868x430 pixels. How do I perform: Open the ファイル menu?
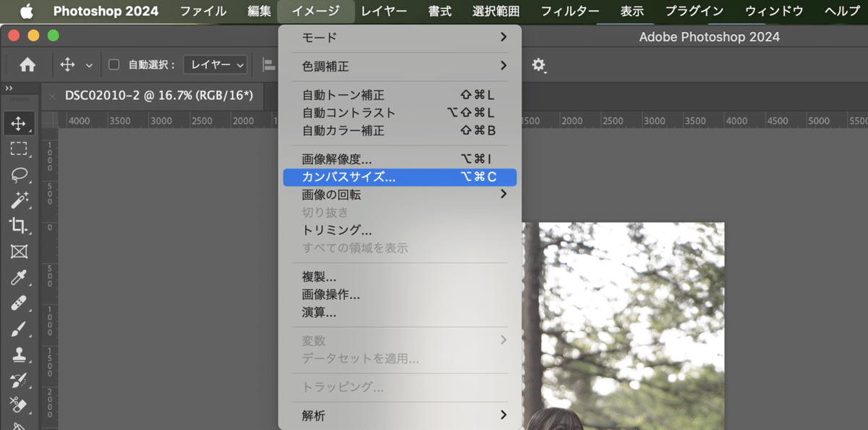pos(203,11)
